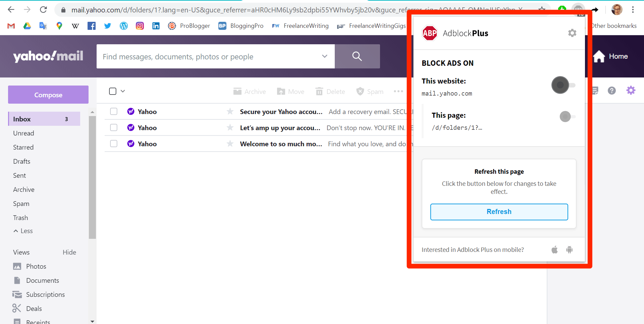Open Gmail bookmark icon
The image size is (644, 324).
11,26
